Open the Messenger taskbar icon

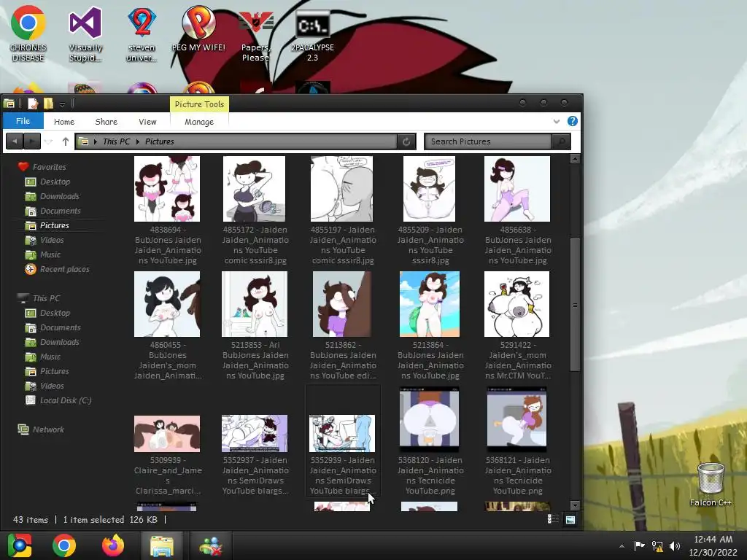(x=211, y=545)
